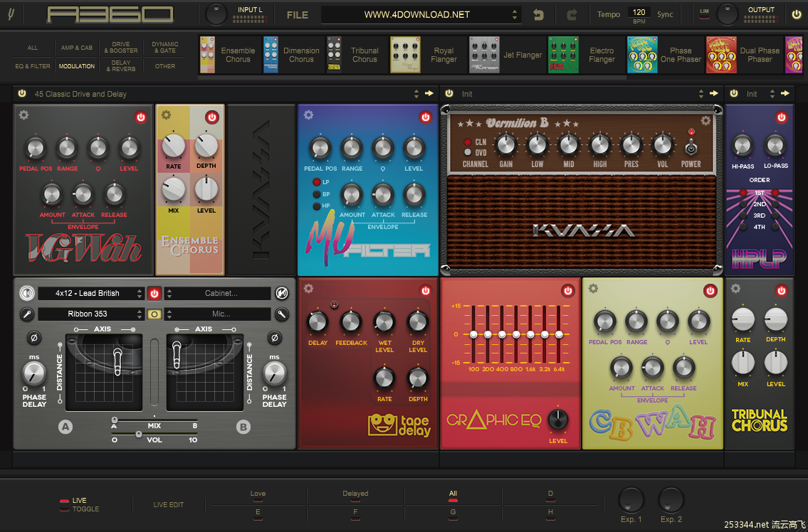Step through rightmost Init preset arrows
This screenshot has width=808, height=532.
[x=772, y=94]
